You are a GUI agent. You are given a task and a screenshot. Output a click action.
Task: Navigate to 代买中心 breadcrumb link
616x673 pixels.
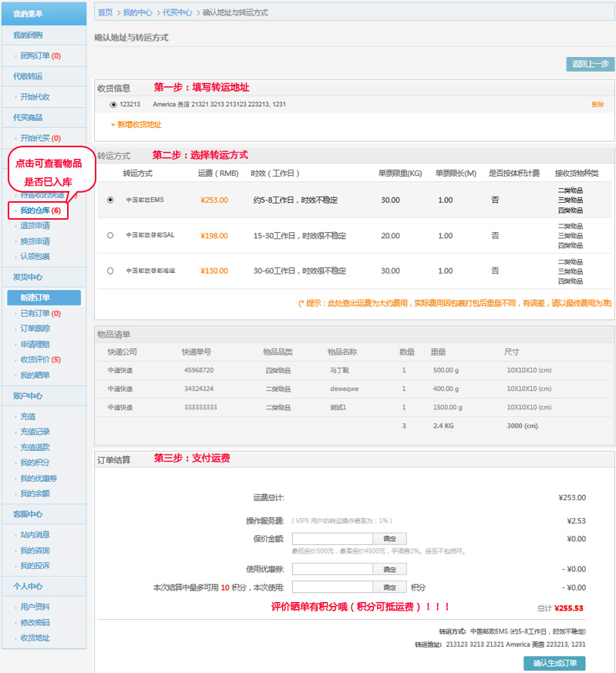point(177,12)
